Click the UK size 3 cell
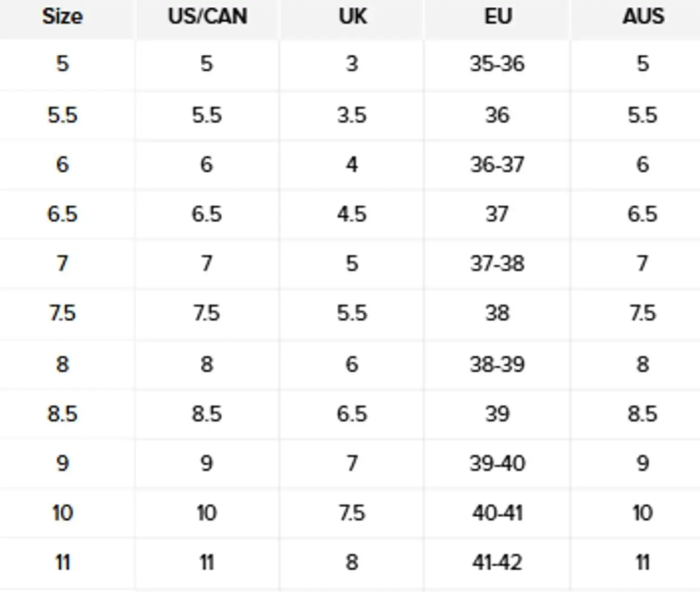This screenshot has height=592, width=700. click(352, 64)
